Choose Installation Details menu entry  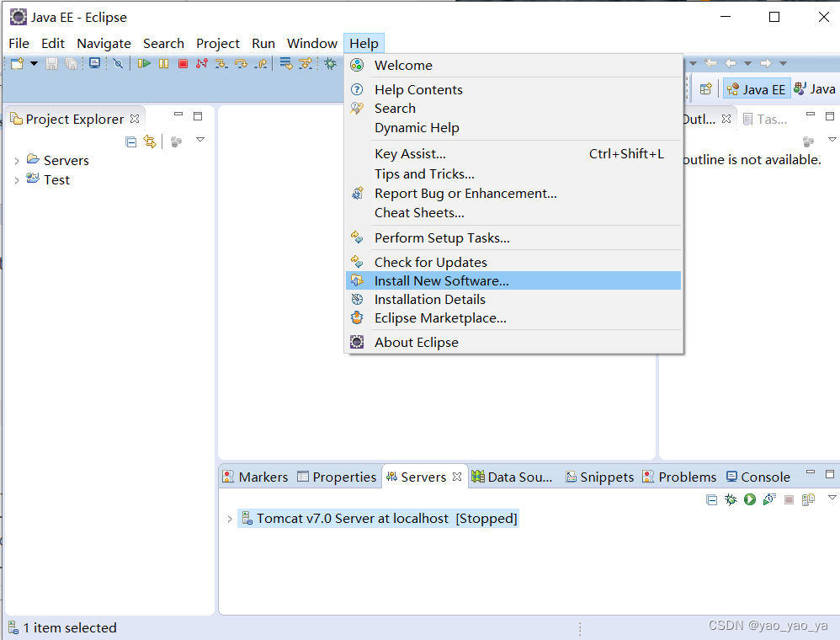coord(513,299)
